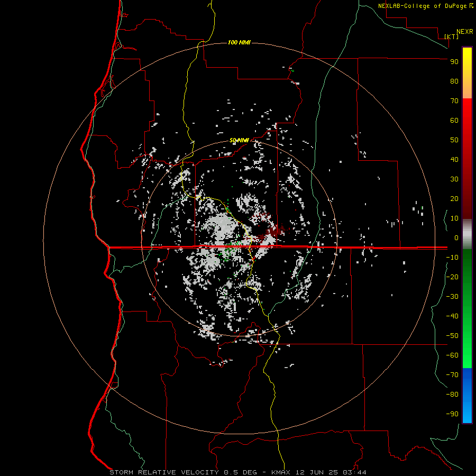Click the yellow top segment of color bar
The width and height of the screenshot is (476, 476).
coord(467,73)
